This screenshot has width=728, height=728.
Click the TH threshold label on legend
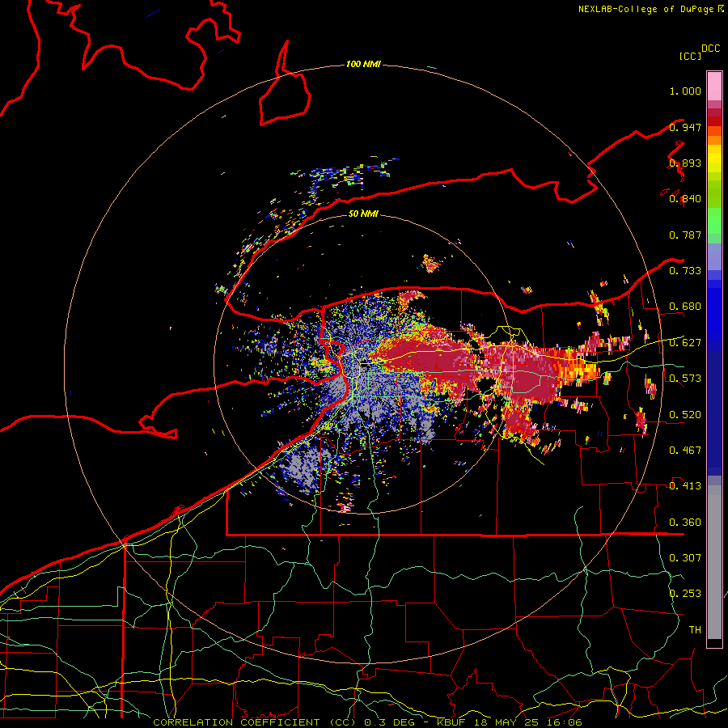pos(695,629)
